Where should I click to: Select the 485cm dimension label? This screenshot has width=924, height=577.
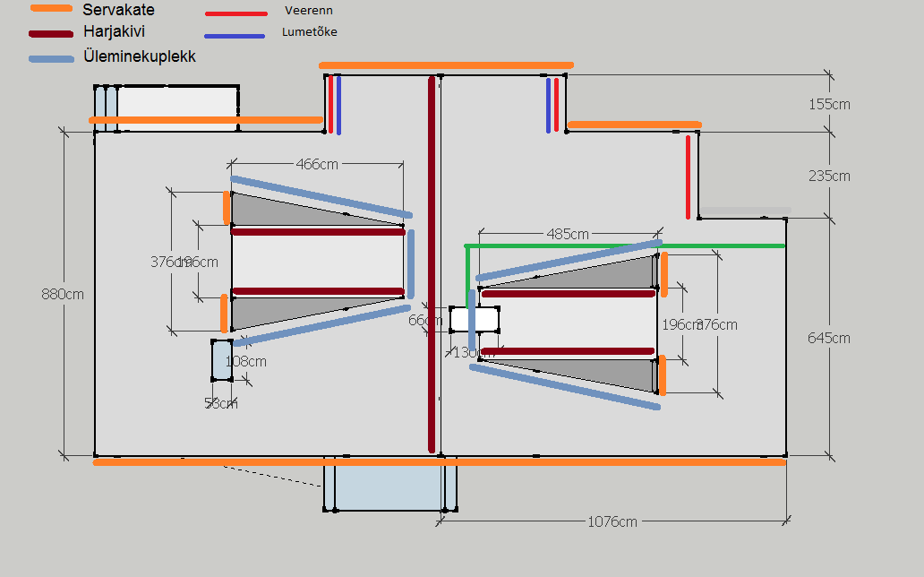[x=568, y=235]
